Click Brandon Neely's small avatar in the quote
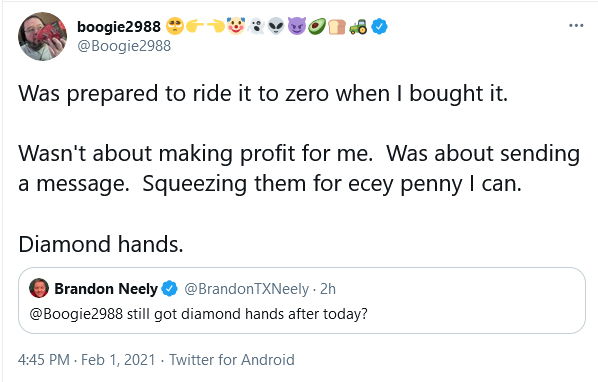 pos(39,288)
